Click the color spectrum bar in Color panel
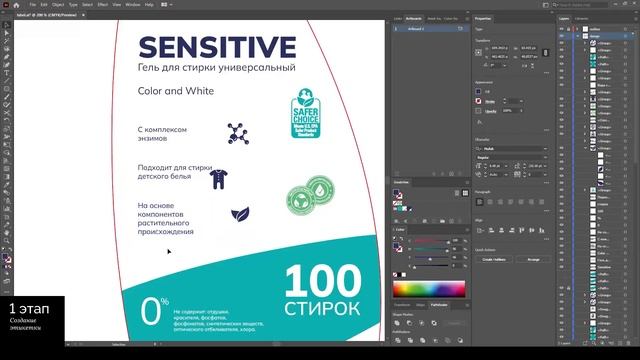The width and height of the screenshot is (640, 360). tap(429, 289)
